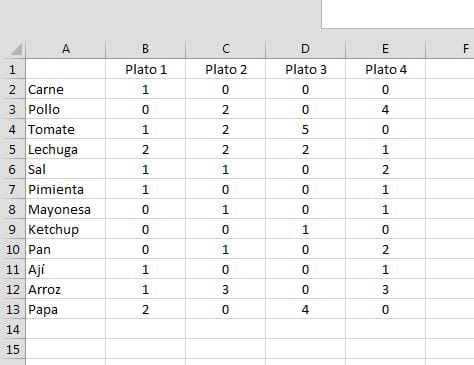Select row 1 header
The height and width of the screenshot is (365, 474).
pyautogui.click(x=13, y=69)
